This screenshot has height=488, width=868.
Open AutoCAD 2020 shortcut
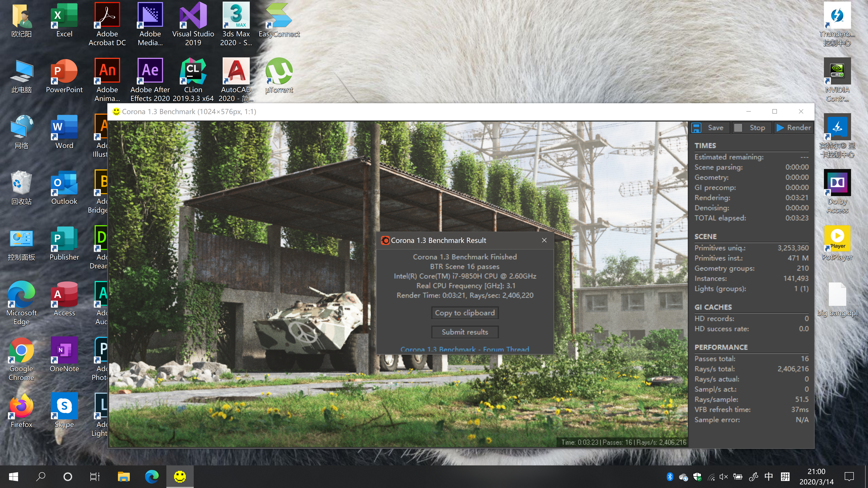[x=236, y=80]
